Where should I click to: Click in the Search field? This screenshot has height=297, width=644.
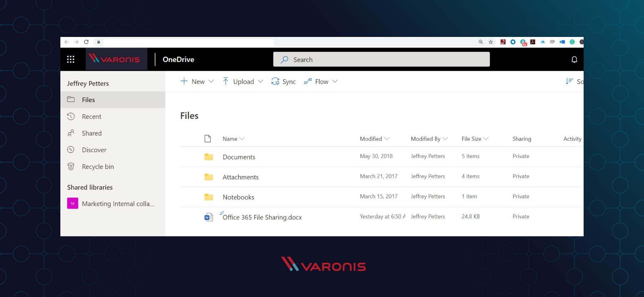pos(381,59)
